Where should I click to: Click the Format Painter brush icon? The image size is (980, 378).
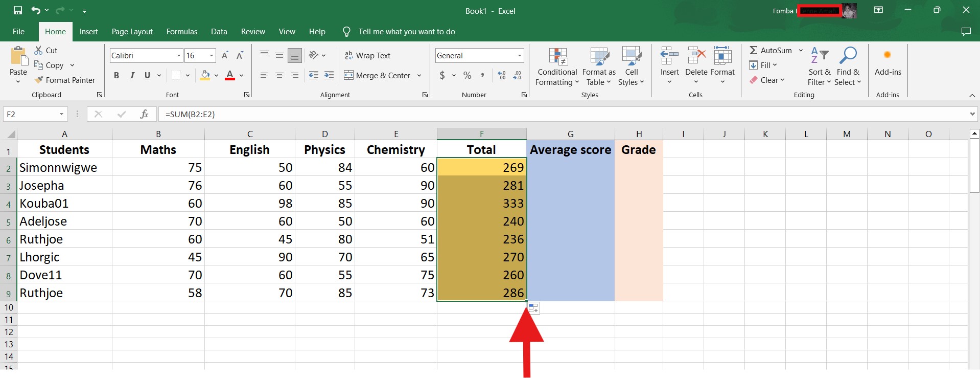tap(39, 80)
